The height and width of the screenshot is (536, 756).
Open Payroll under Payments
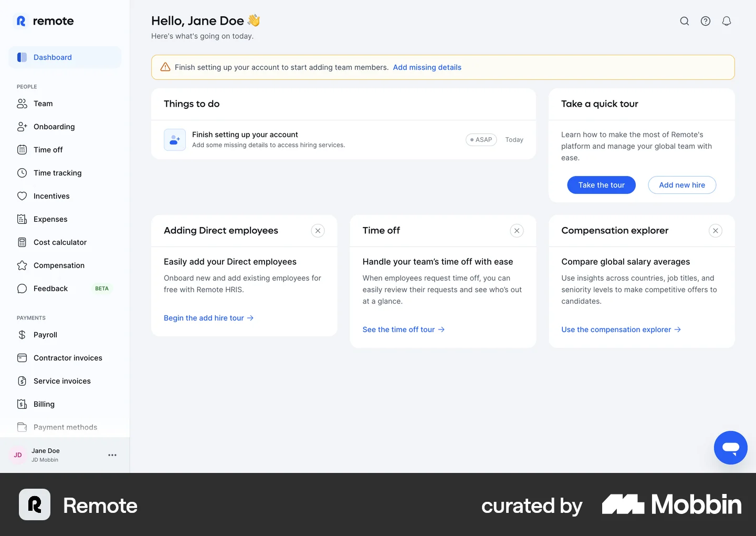(x=65, y=335)
